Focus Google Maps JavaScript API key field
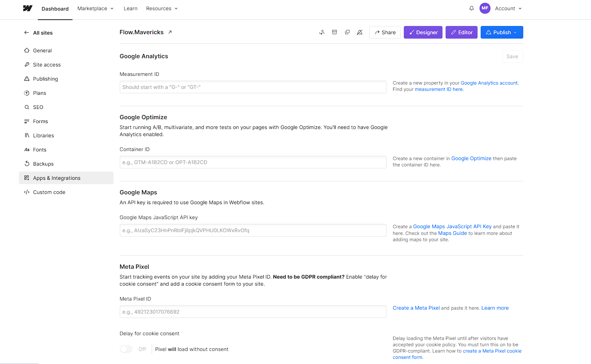This screenshot has height=364, width=591. (x=253, y=230)
